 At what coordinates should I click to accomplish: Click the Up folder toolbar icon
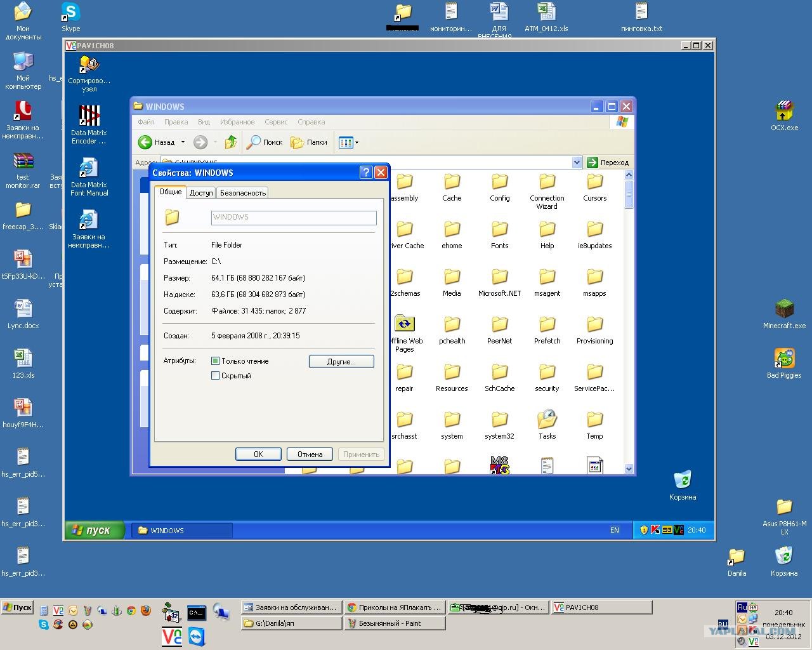pos(231,142)
